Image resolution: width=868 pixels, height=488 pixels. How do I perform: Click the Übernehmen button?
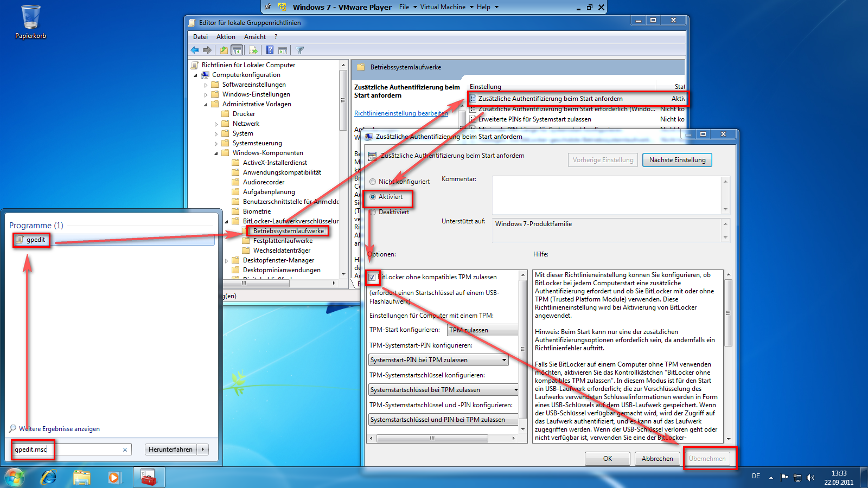(707, 459)
